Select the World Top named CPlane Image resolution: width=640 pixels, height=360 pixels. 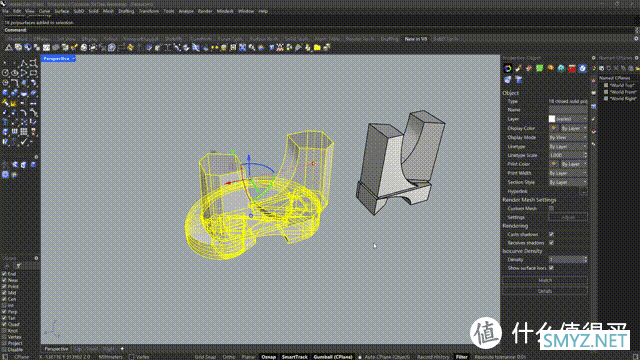(x=622, y=85)
